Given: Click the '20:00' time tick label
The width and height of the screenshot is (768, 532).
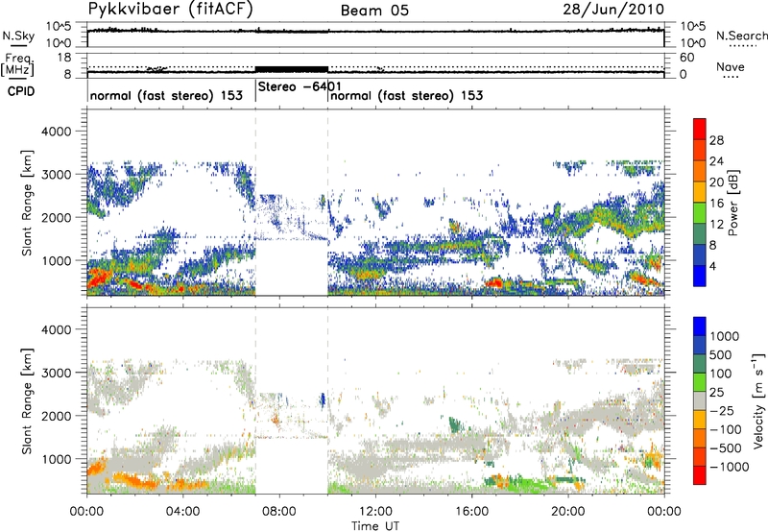Looking at the screenshot, I should [568, 512].
